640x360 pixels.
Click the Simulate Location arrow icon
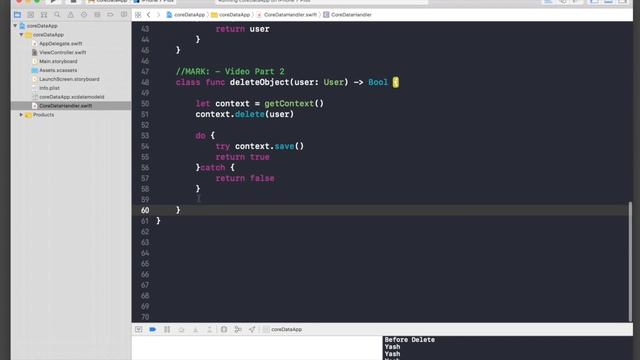click(x=252, y=329)
